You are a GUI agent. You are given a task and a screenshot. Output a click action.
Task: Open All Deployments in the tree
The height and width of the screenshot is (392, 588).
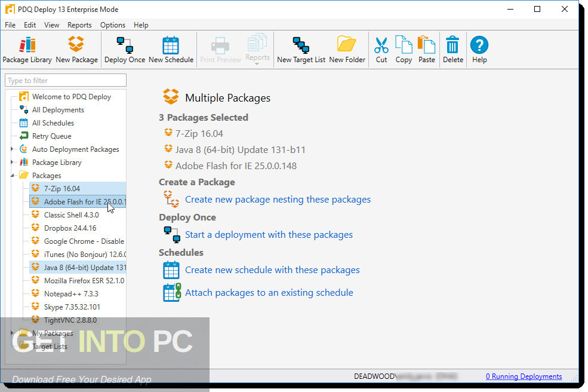click(58, 109)
